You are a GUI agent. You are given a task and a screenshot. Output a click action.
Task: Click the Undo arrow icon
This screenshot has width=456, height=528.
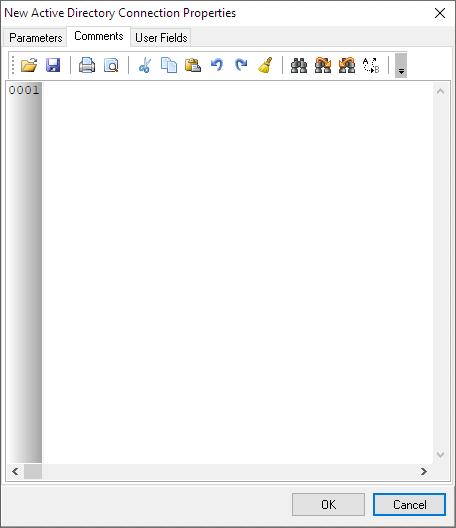217,65
